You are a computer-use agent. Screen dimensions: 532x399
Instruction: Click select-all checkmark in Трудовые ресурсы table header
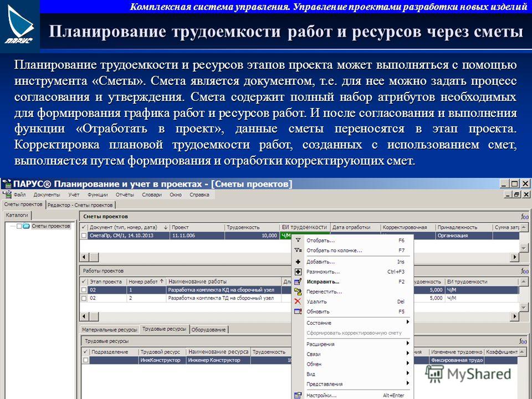pyautogui.click(x=85, y=352)
